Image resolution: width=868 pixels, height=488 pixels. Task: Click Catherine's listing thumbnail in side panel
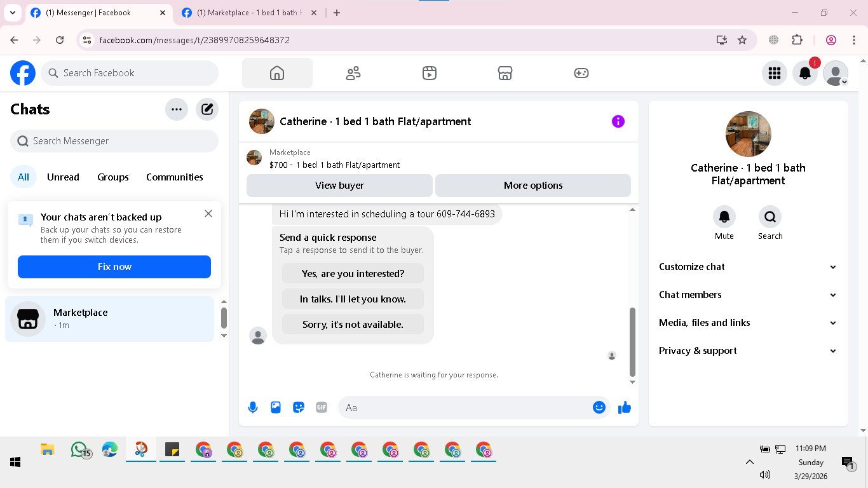click(749, 134)
